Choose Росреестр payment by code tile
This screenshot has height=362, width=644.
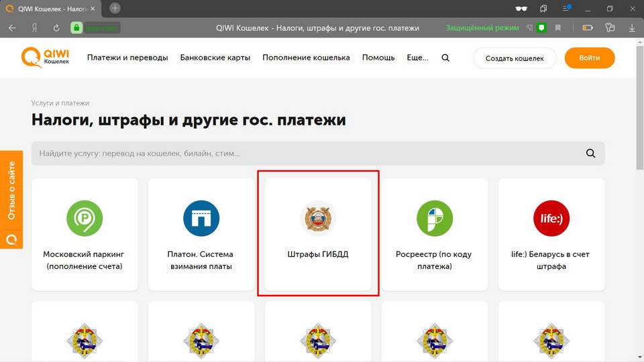[435, 233]
